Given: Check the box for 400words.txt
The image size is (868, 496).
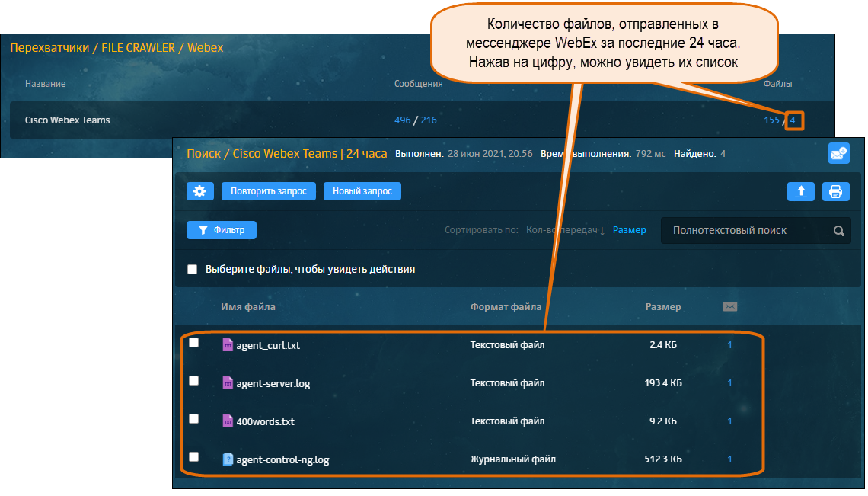Looking at the screenshot, I should point(193,418).
